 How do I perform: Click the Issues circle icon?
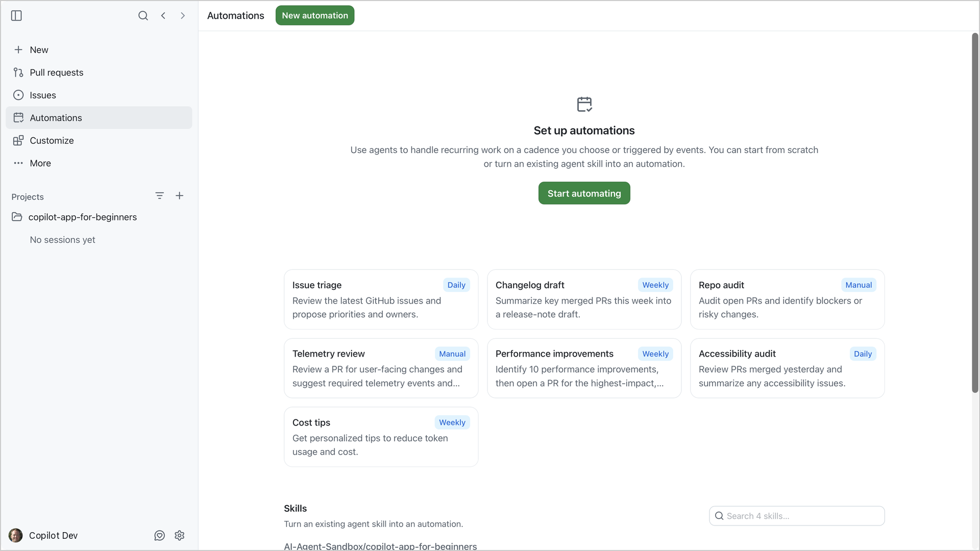point(18,95)
